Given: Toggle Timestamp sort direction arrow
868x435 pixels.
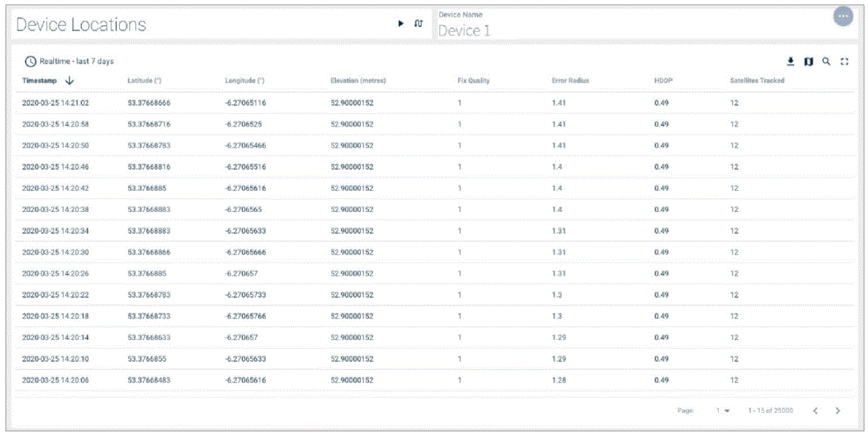Looking at the screenshot, I should tap(69, 80).
